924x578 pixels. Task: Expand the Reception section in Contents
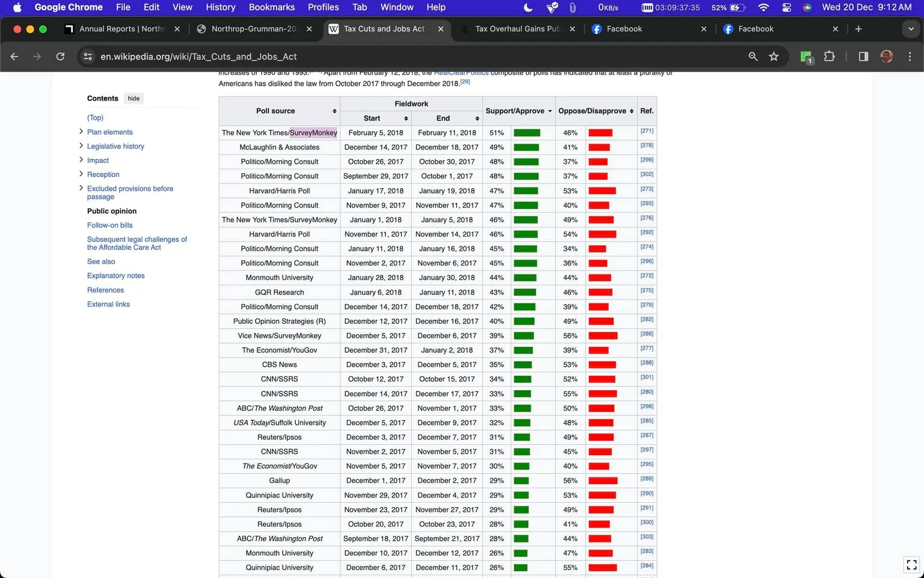click(81, 174)
